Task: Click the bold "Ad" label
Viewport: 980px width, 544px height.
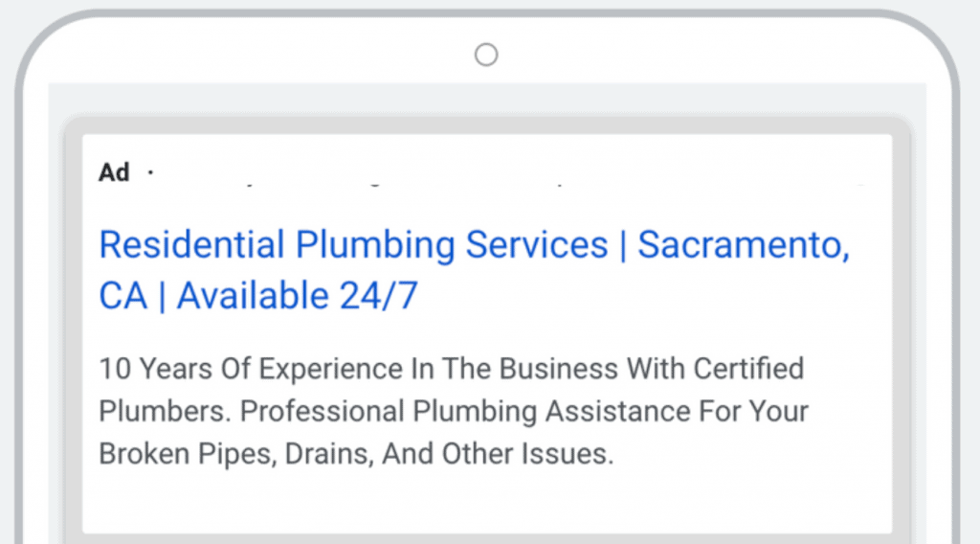Action: (x=114, y=172)
